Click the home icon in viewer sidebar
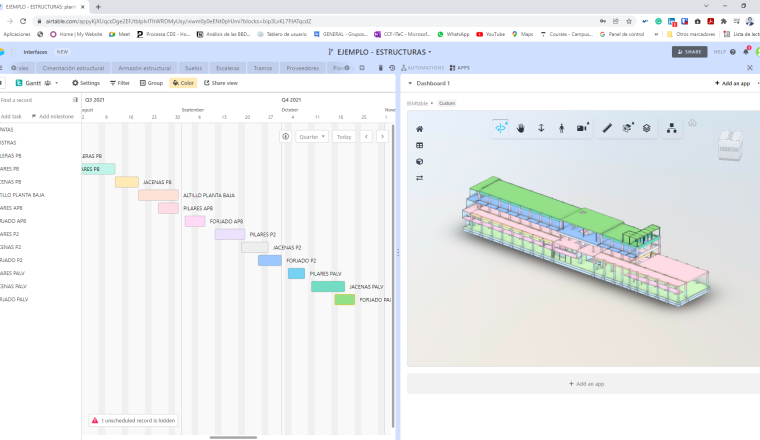 click(420, 129)
